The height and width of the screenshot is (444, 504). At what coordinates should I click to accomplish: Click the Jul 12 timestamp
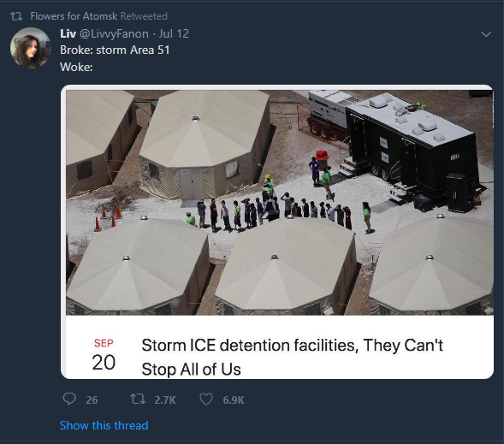click(174, 33)
